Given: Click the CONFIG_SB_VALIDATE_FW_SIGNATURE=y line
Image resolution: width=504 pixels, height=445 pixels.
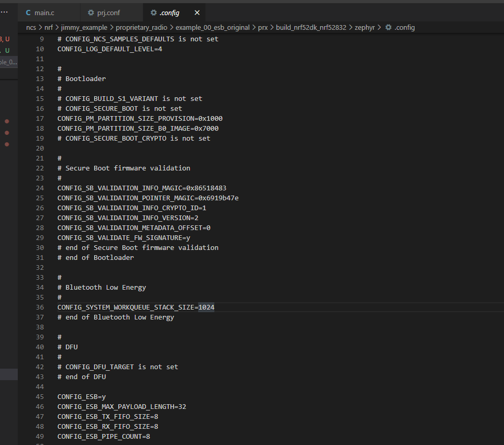Looking at the screenshot, I should coord(124,238).
